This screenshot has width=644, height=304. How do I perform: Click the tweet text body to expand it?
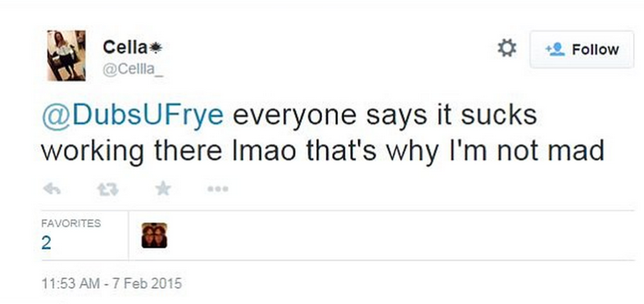[x=323, y=134]
